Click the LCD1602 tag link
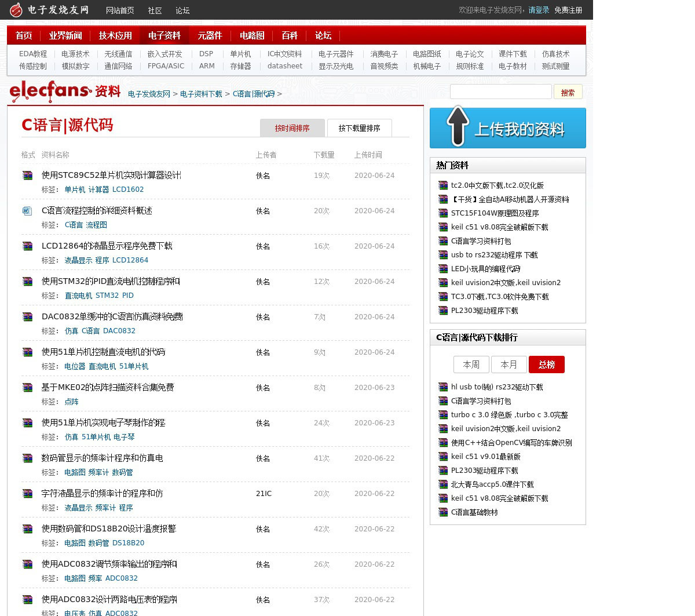695x616 pixels. pos(128,189)
